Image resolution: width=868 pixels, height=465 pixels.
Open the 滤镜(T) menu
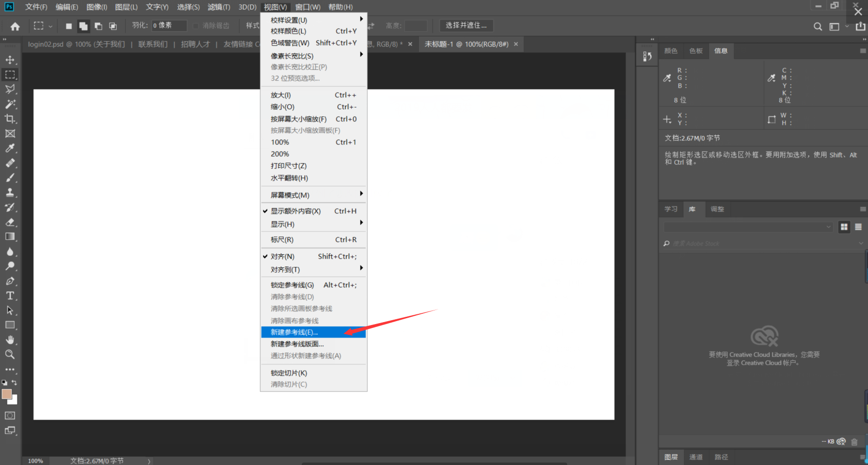[x=219, y=7]
